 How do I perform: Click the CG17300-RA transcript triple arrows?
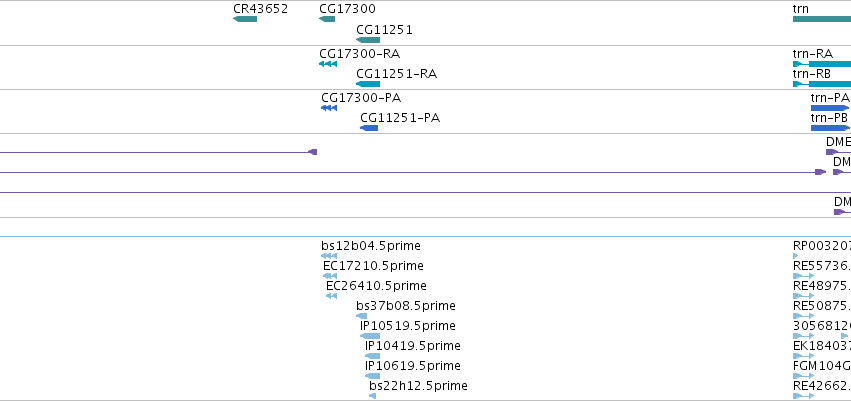[x=328, y=64]
